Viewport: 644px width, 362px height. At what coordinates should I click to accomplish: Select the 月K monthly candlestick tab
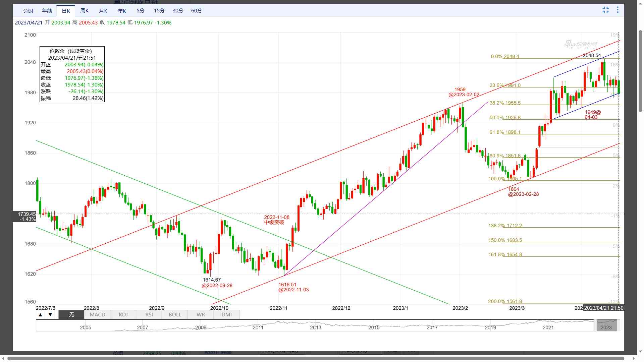pyautogui.click(x=103, y=11)
